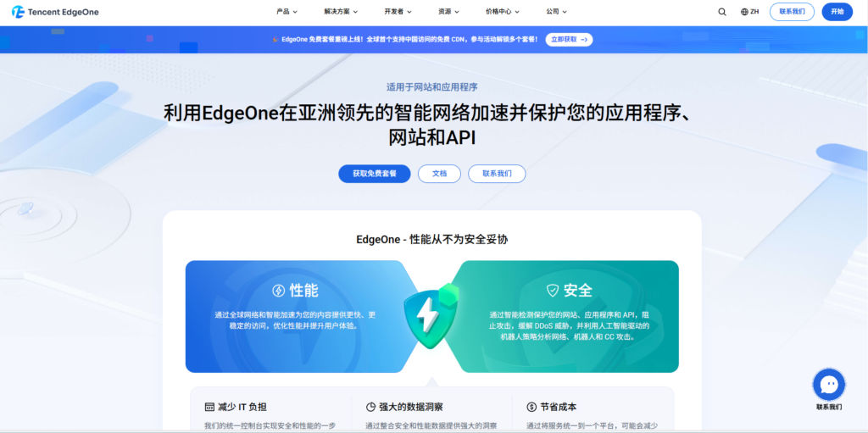Click the console icon beside 减少 IT 负担
This screenshot has width=868, height=433.
209,407
